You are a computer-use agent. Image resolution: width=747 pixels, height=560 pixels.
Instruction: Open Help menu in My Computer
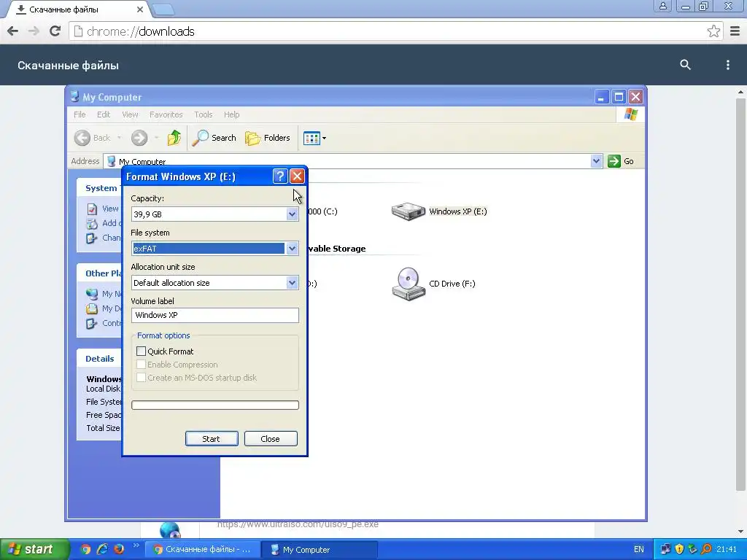click(x=231, y=114)
